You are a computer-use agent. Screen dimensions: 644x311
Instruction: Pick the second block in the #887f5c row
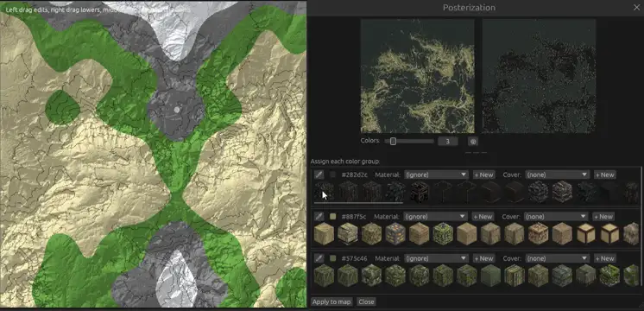348,233
